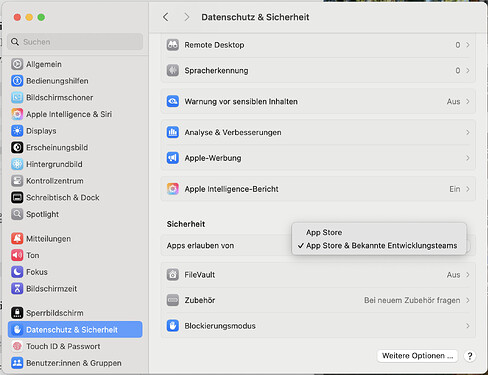This screenshot has height=375, width=488.
Task: Open the FileVault row chevron
Action: pos(468,275)
